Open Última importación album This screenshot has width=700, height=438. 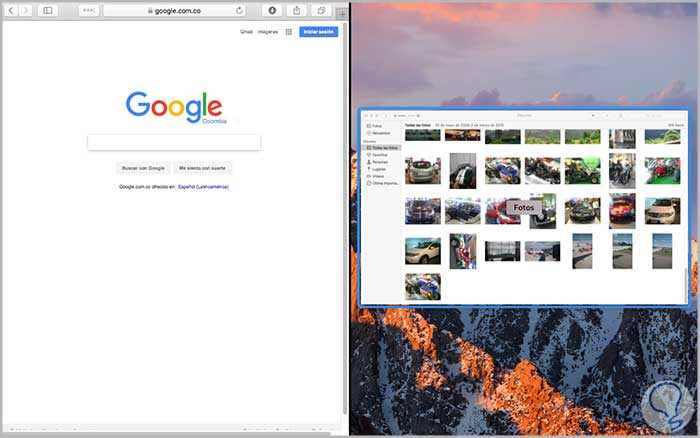385,183
